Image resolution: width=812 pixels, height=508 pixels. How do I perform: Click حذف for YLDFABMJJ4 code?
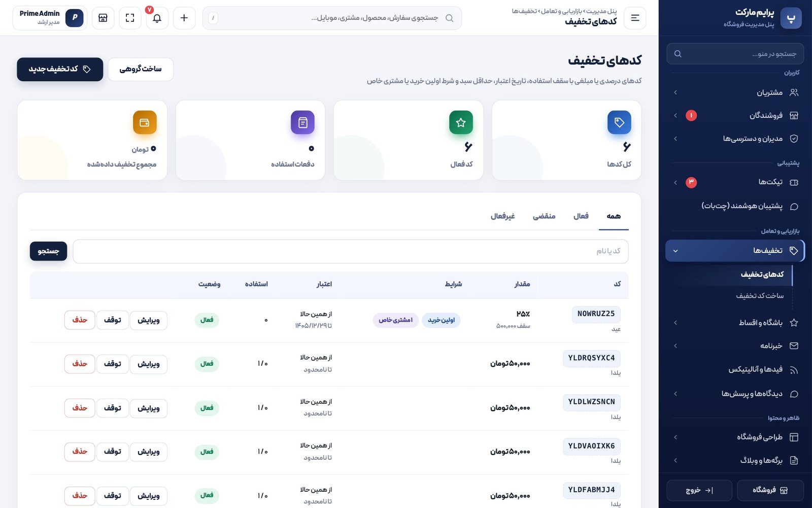tap(80, 496)
